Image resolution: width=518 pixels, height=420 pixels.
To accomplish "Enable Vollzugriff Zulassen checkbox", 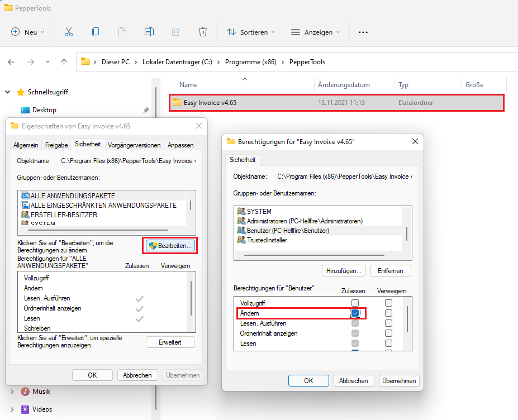I will [x=355, y=303].
